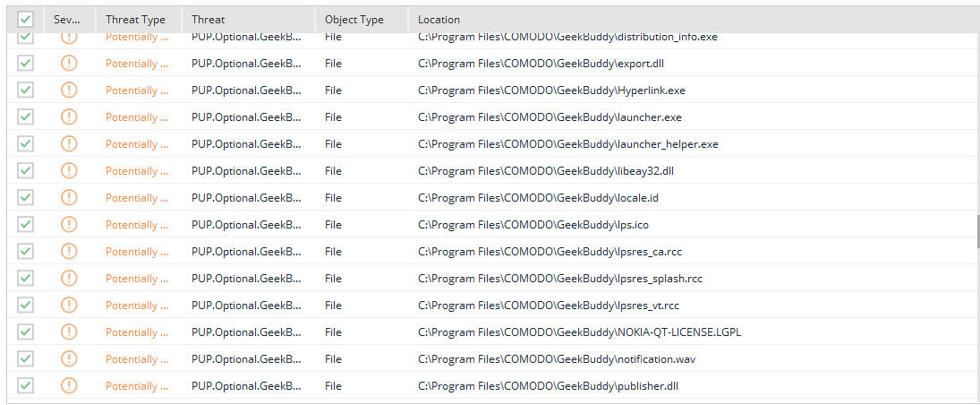The height and width of the screenshot is (405, 980).
Task: Select the notification.wav location path
Action: point(557,359)
